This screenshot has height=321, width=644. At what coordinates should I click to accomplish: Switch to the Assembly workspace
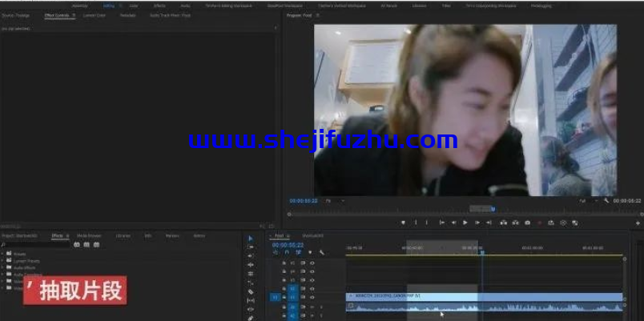[x=79, y=6]
